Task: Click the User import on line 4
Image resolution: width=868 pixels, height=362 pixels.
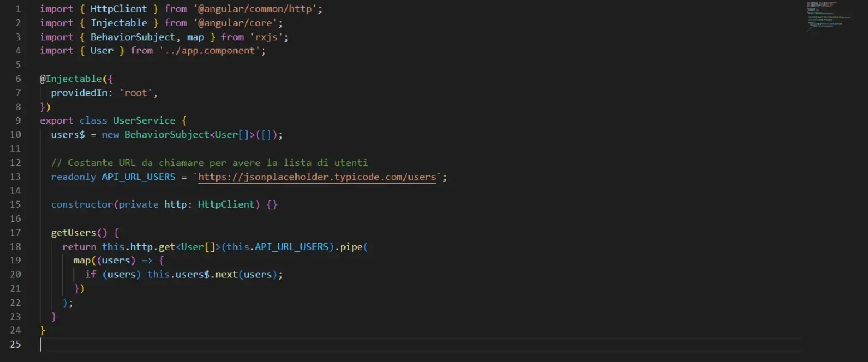Action: click(x=102, y=50)
